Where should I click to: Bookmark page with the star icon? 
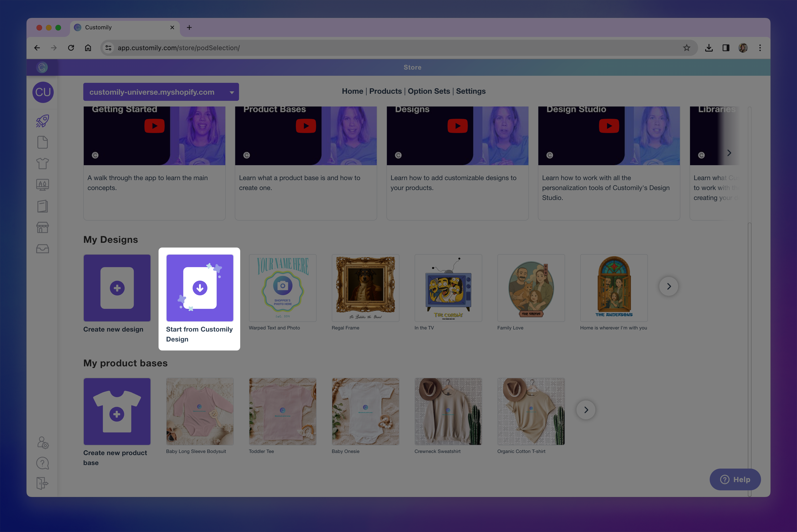pyautogui.click(x=686, y=48)
